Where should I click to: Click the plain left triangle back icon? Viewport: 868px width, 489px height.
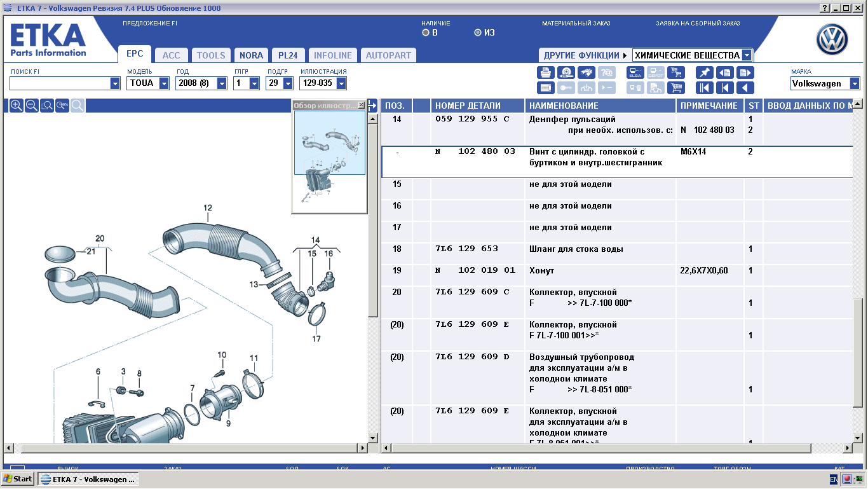745,88
